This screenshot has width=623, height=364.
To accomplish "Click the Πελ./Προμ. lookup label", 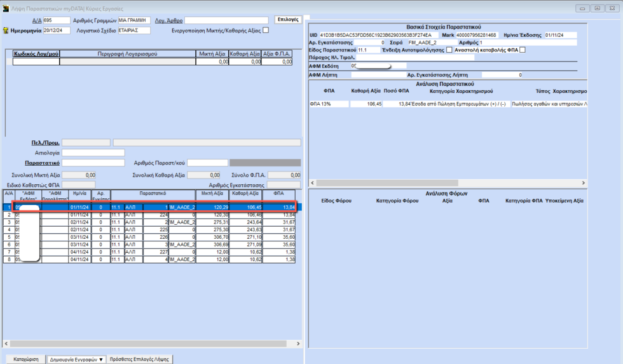I will point(45,142).
